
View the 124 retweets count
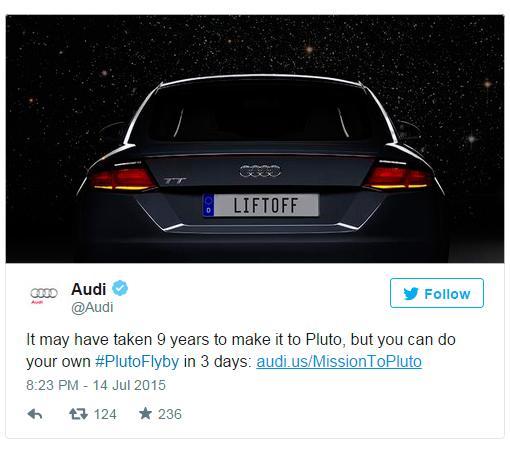click(x=105, y=414)
